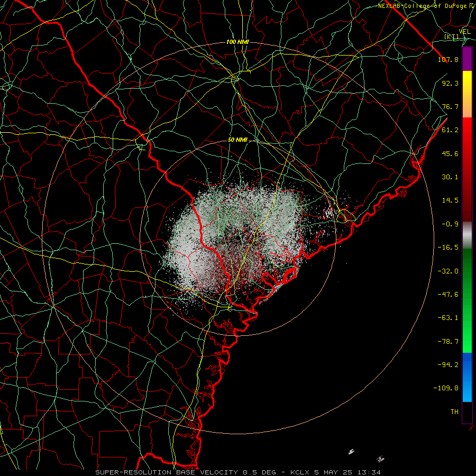The image size is (476, 476).
Task: Click the -78.7 value on velocity scale
Action: pos(448,342)
